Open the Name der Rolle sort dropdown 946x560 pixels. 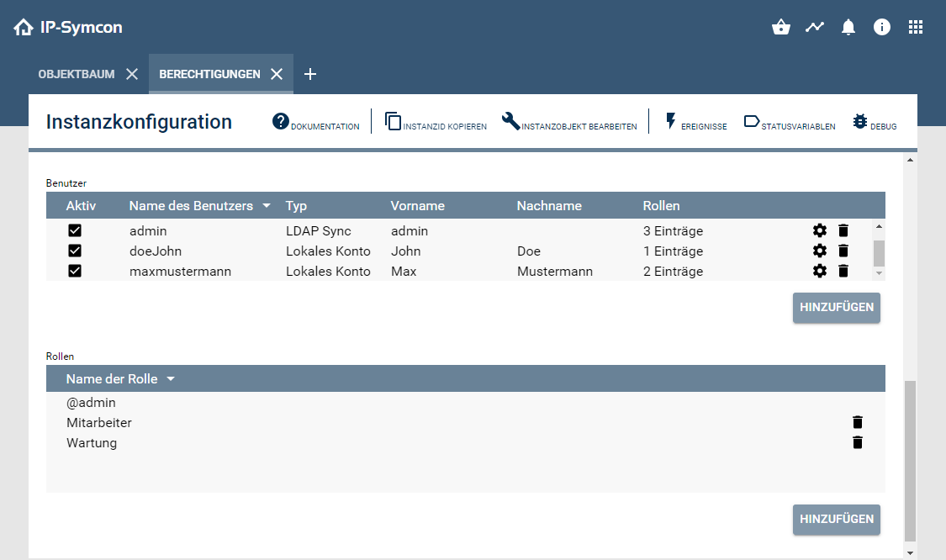pyautogui.click(x=171, y=378)
